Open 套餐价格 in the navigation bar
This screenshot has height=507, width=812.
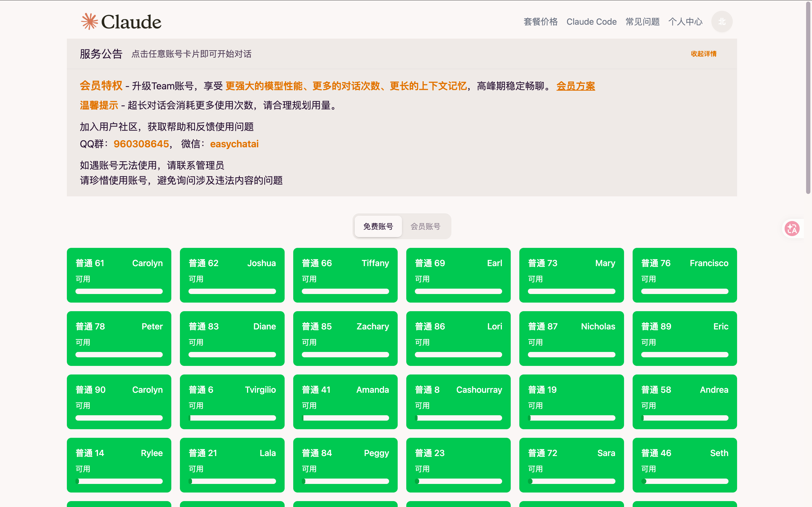tap(541, 21)
